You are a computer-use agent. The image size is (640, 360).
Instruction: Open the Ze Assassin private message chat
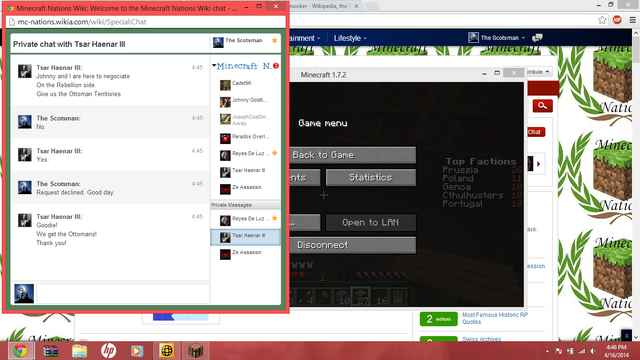click(x=245, y=254)
